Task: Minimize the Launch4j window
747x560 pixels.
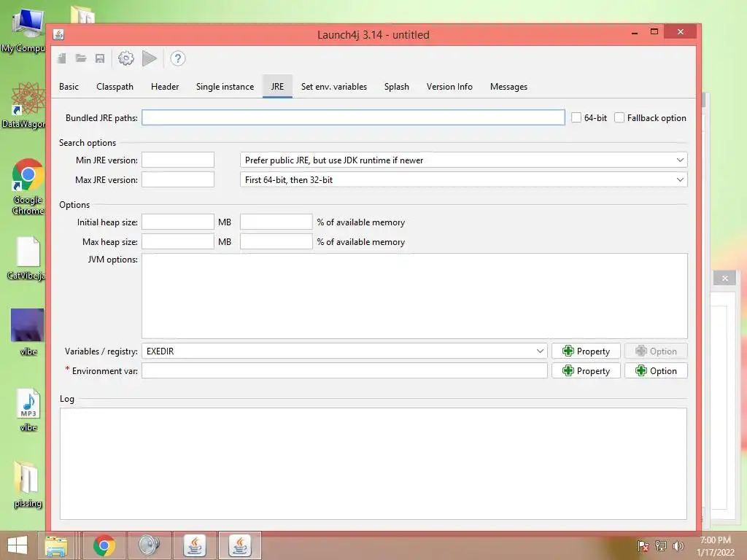Action: tap(634, 32)
